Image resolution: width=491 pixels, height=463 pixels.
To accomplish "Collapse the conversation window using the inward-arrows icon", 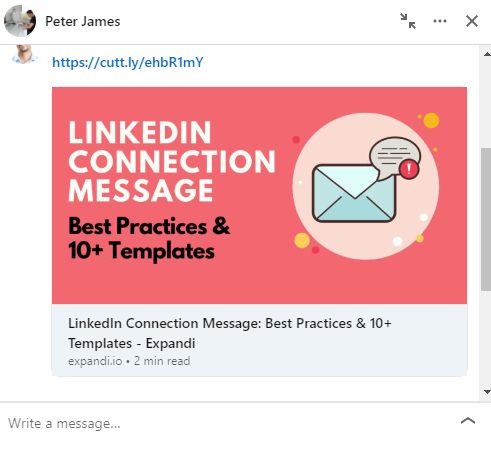I will point(408,21).
